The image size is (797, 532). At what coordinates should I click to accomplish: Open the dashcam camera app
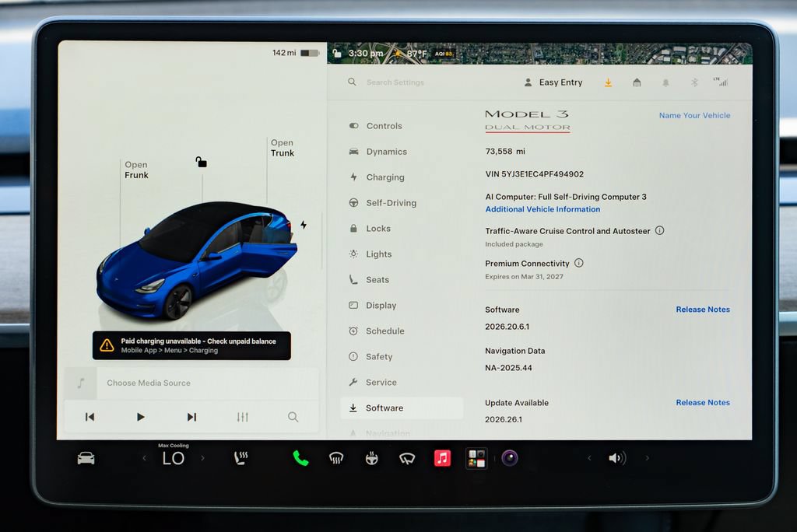[510, 458]
